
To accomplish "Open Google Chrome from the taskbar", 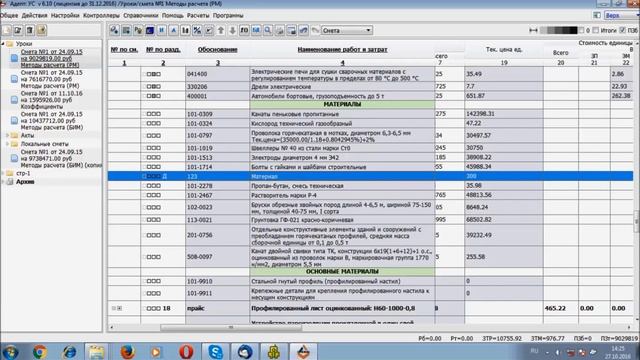I will coord(40,351).
